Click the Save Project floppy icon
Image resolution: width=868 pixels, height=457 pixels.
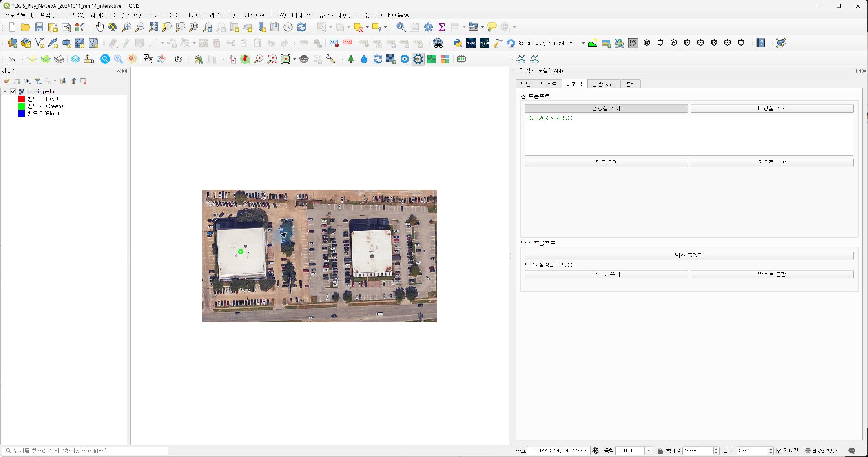(x=39, y=27)
